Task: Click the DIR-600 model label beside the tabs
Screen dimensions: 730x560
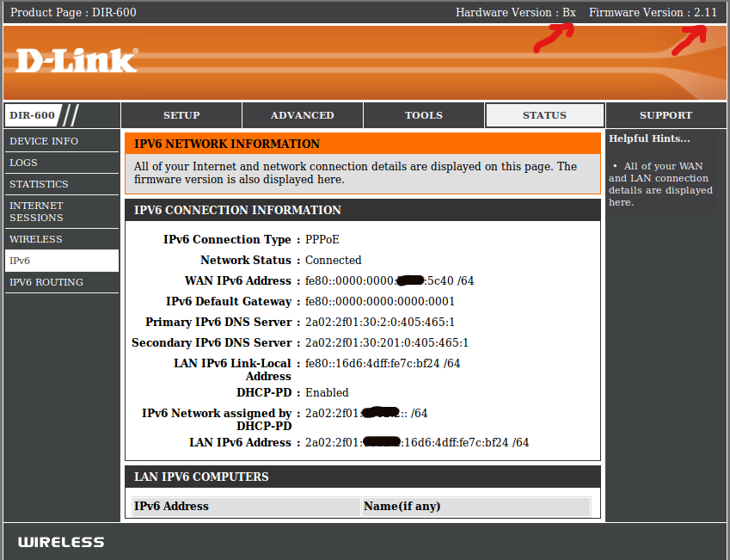Action: point(32,115)
